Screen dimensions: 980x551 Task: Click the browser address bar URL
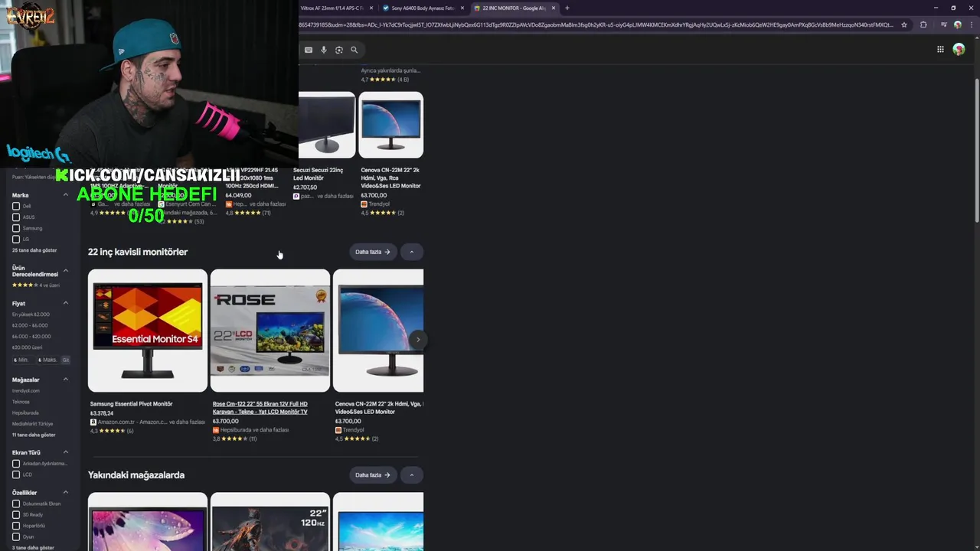pyautogui.click(x=597, y=24)
